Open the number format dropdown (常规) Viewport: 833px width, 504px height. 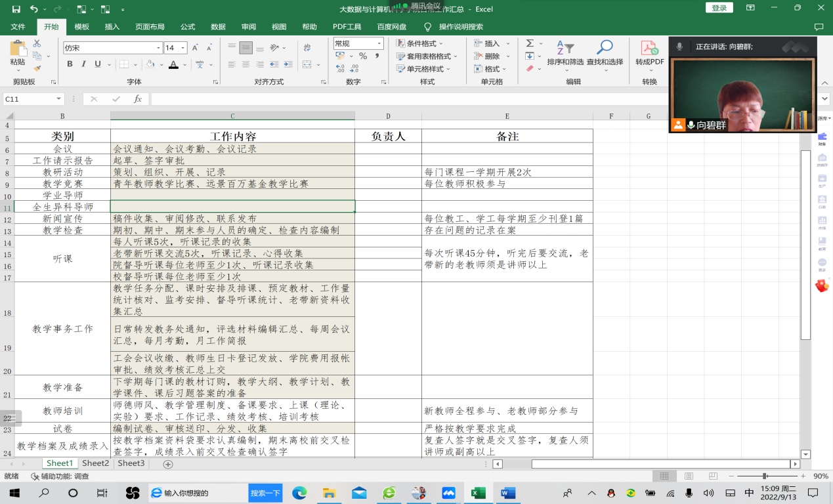pyautogui.click(x=379, y=43)
